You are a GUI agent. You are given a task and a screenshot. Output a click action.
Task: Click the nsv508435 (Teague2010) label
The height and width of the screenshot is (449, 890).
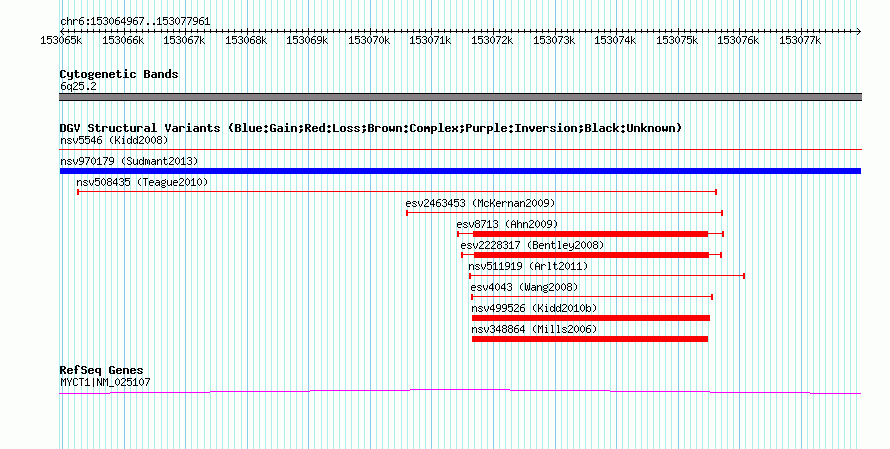pos(142,182)
